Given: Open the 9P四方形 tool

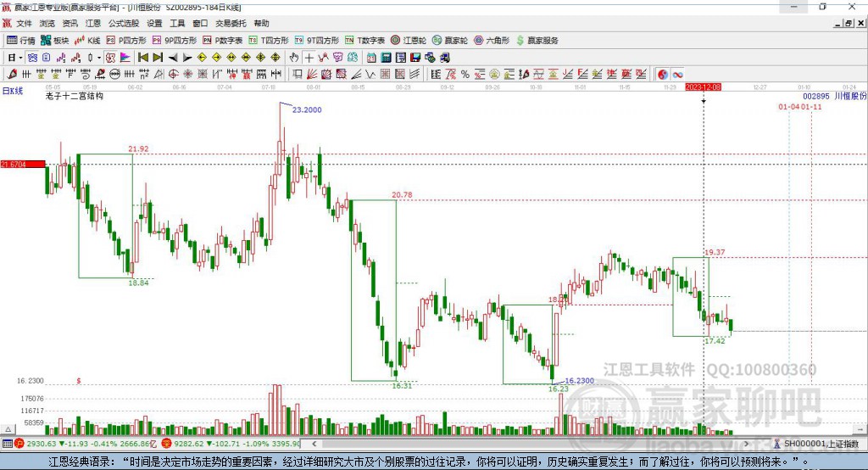Looking at the screenshot, I should (x=174, y=41).
